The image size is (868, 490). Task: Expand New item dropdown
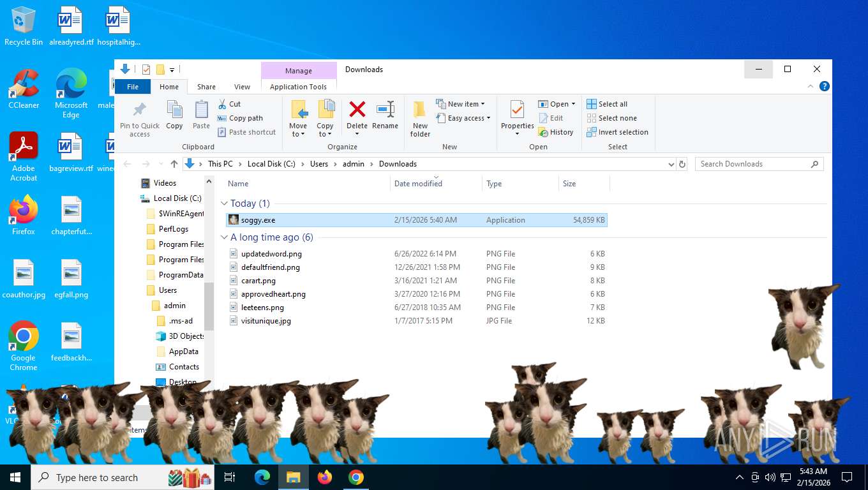point(460,104)
